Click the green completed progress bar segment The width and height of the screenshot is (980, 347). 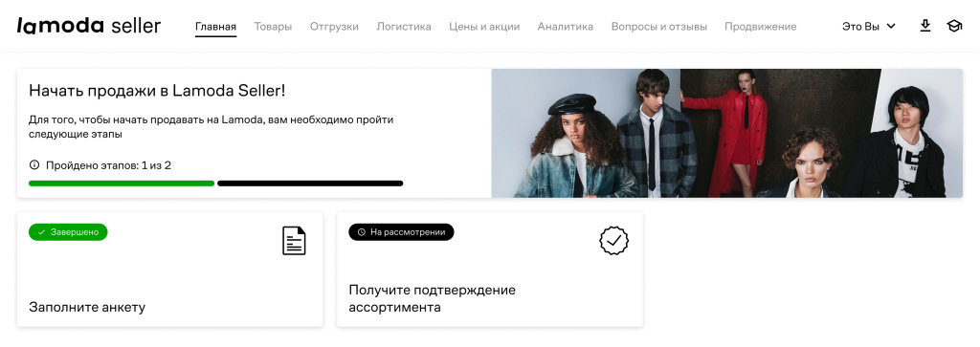point(122,184)
